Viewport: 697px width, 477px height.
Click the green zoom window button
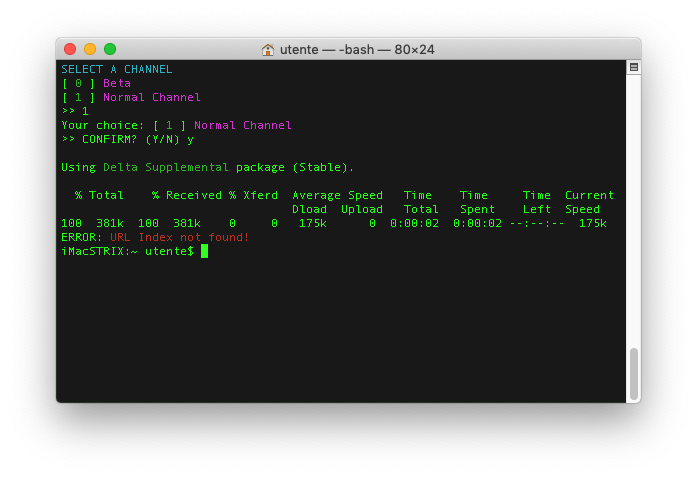click(110, 49)
